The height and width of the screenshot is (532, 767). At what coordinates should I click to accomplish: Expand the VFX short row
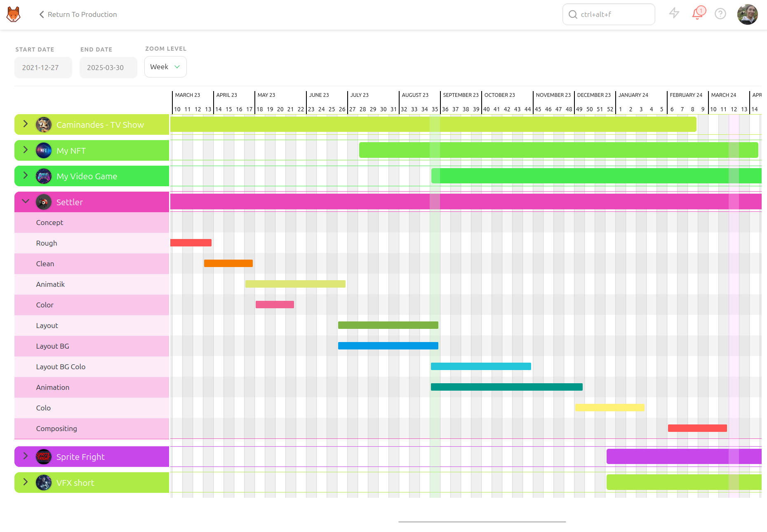[26, 482]
